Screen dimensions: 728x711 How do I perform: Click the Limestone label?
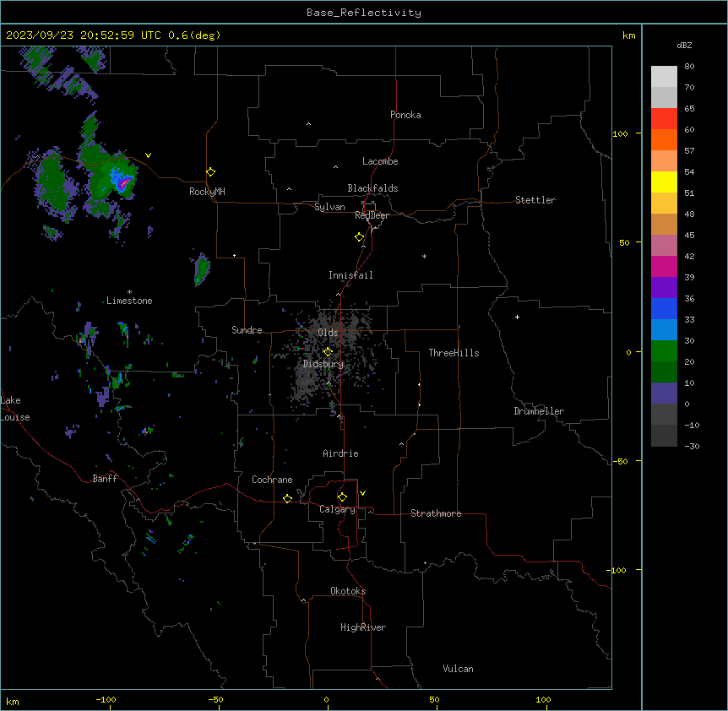[x=129, y=301]
